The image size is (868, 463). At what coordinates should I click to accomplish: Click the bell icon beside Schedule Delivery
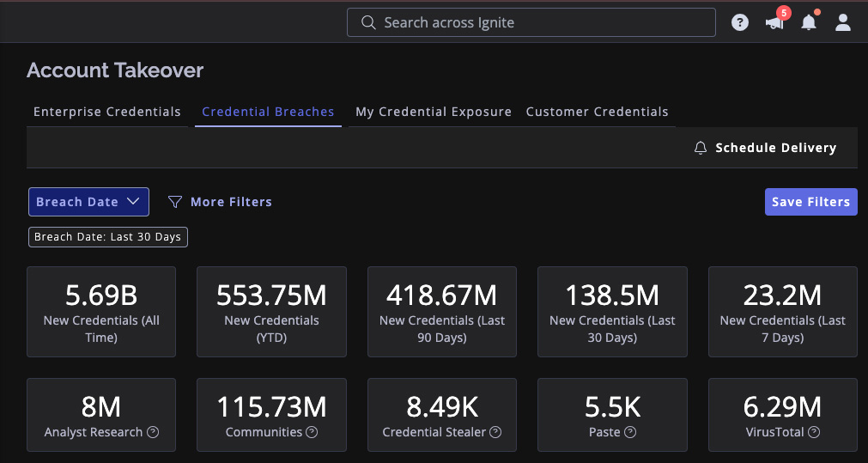(701, 148)
